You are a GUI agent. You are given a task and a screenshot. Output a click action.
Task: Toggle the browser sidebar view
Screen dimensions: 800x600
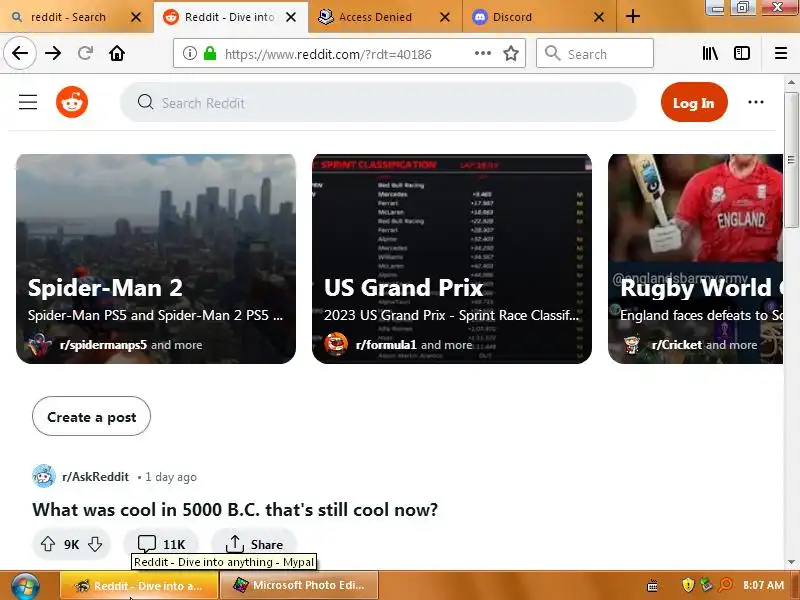tap(742, 53)
